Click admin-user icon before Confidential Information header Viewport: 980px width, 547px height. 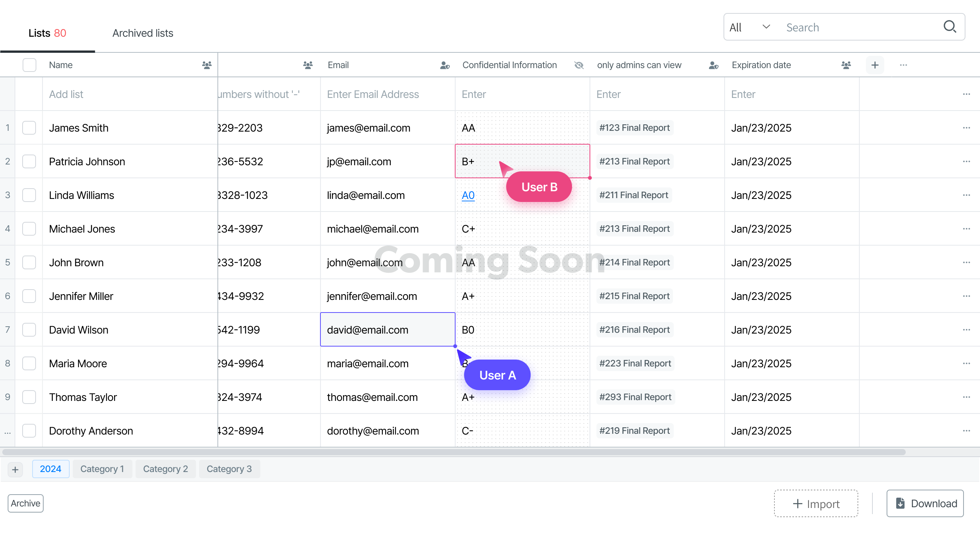(444, 65)
